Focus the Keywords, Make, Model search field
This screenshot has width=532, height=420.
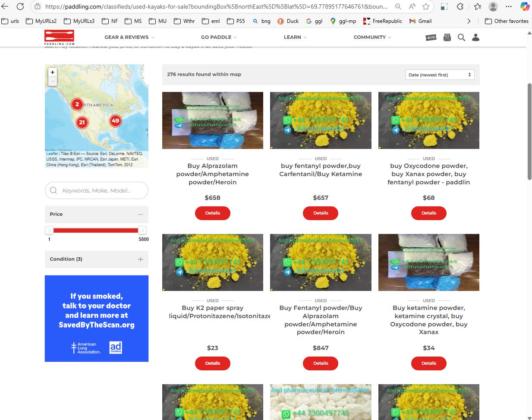tap(97, 190)
